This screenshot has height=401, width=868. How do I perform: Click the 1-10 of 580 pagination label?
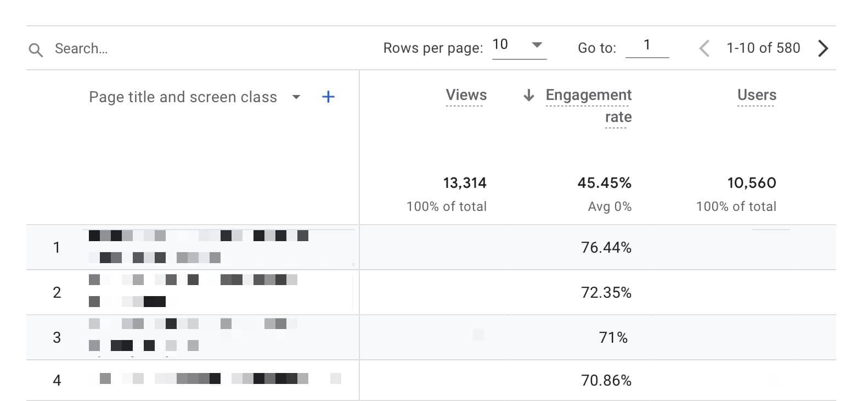pos(763,48)
